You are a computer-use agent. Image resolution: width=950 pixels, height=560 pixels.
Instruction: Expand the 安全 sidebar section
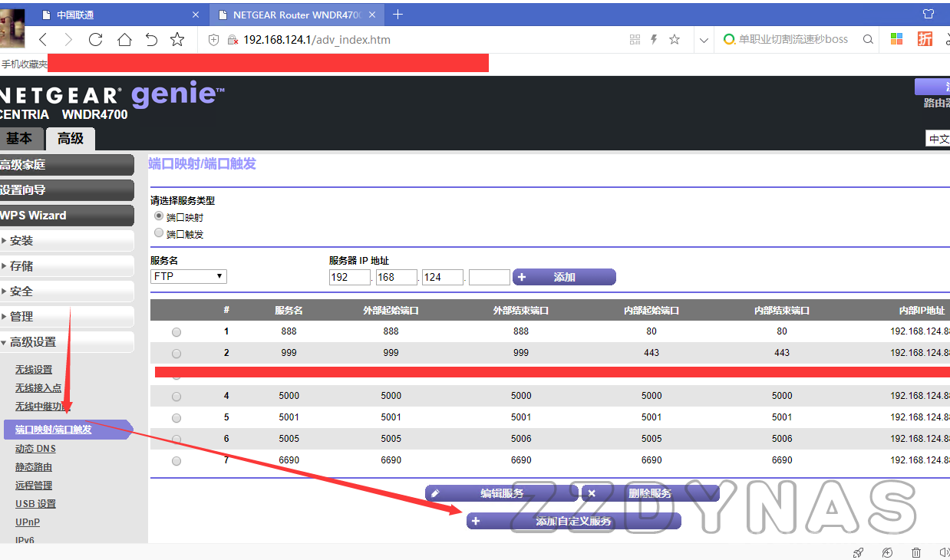[67, 292]
